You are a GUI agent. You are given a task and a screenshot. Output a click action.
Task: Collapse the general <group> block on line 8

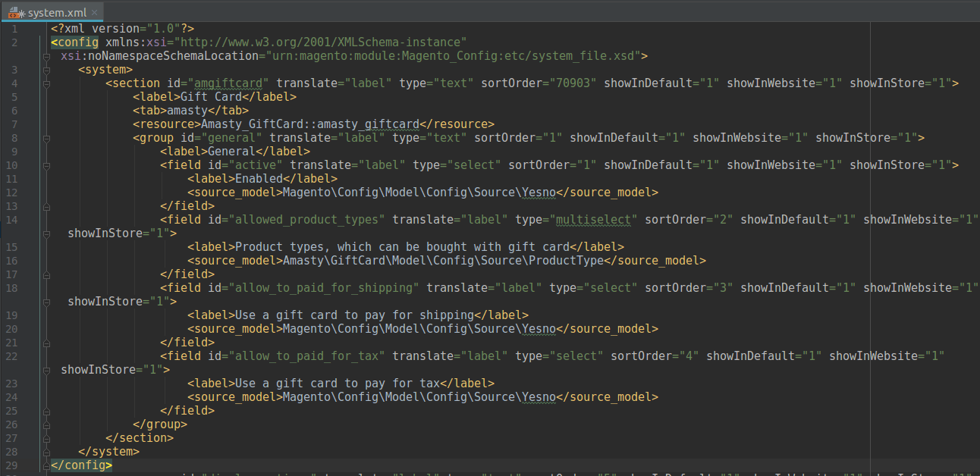[46, 138]
